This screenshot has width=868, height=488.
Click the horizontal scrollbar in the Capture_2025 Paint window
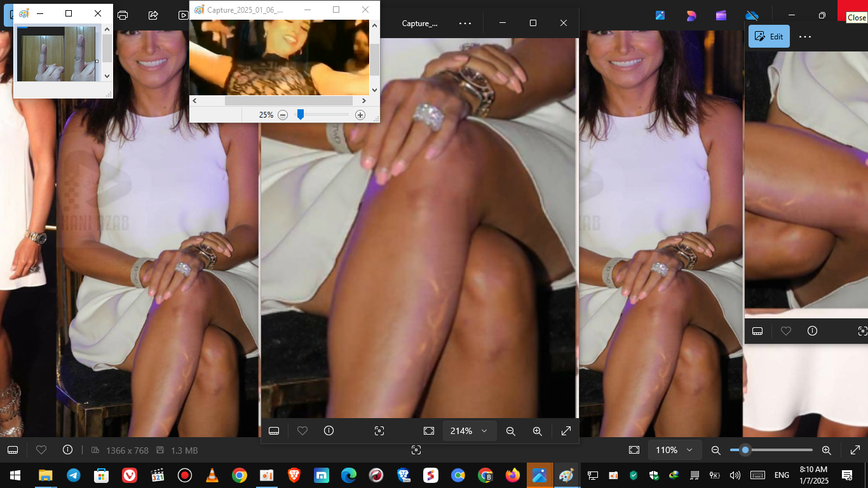(x=288, y=100)
